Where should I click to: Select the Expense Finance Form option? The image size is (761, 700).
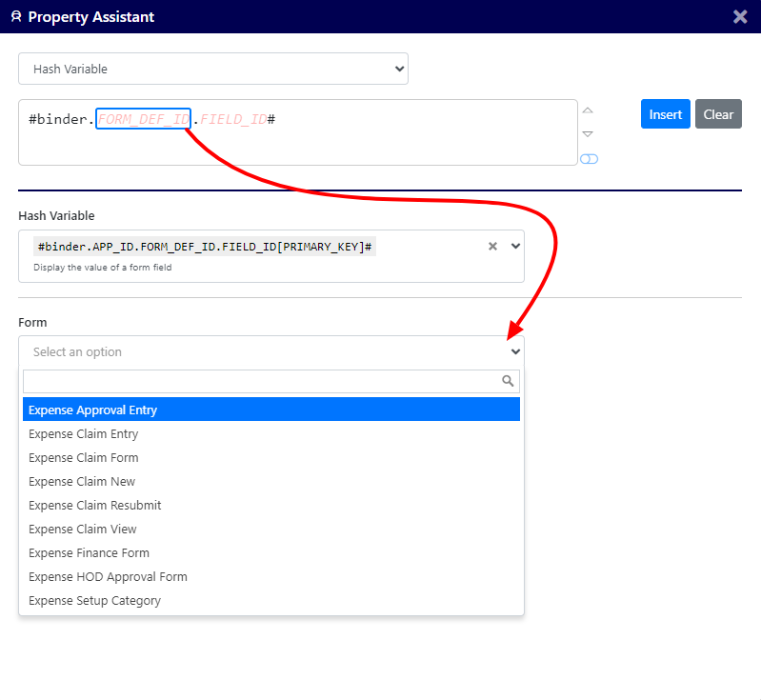coord(89,552)
